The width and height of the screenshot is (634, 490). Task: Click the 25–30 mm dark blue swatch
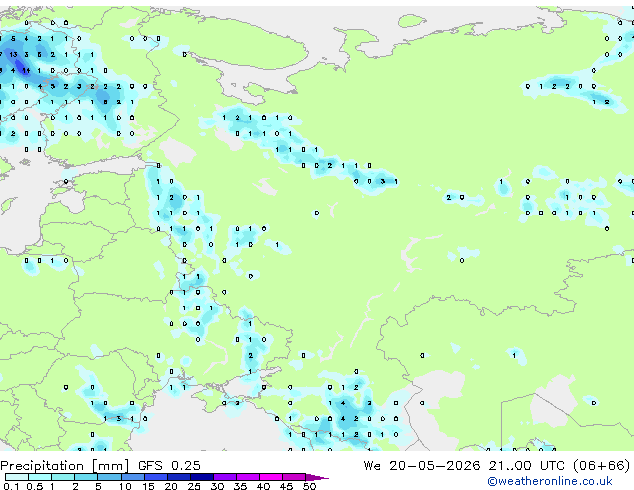(x=201, y=477)
